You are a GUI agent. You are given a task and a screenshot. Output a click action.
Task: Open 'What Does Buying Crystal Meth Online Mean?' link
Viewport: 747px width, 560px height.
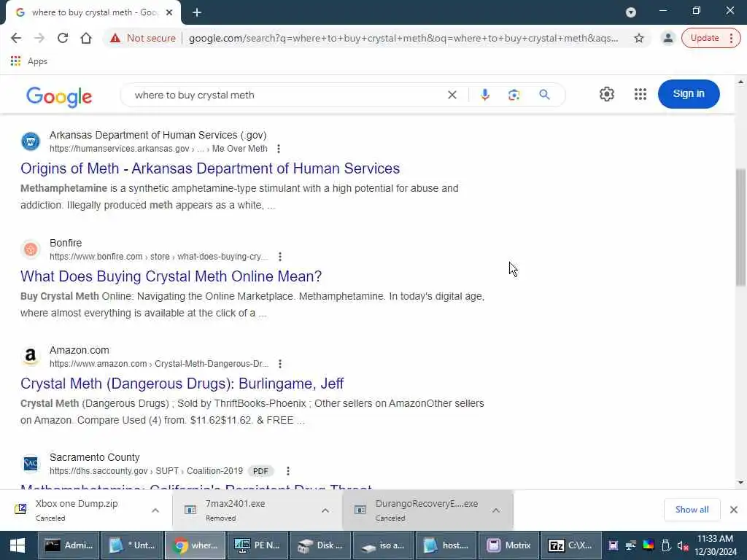[x=171, y=276]
